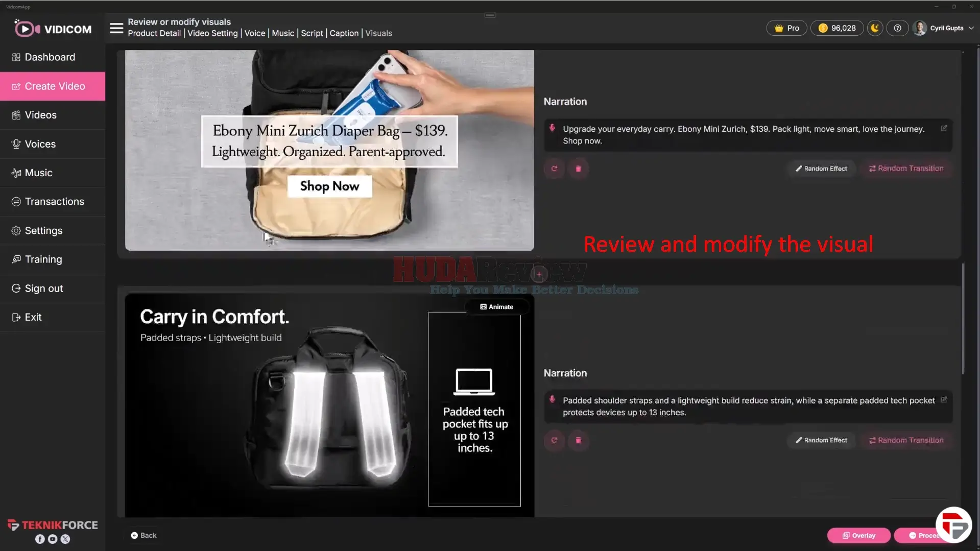Open the Training section

pos(53,259)
